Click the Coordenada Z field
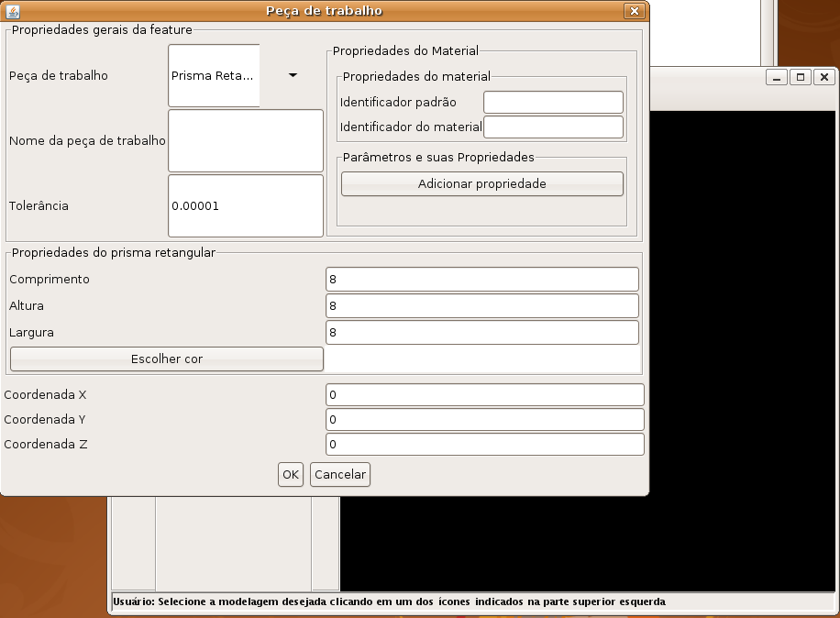The width and height of the screenshot is (840, 618). [x=484, y=444]
